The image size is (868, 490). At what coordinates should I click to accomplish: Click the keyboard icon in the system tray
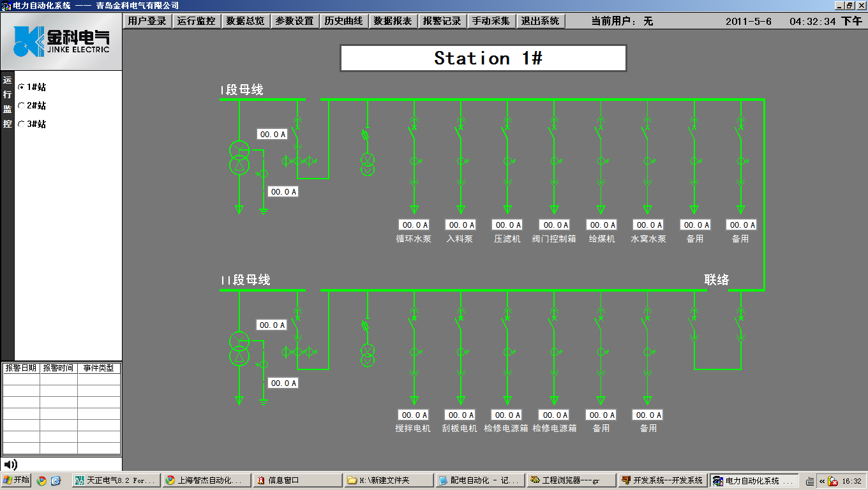click(810, 481)
